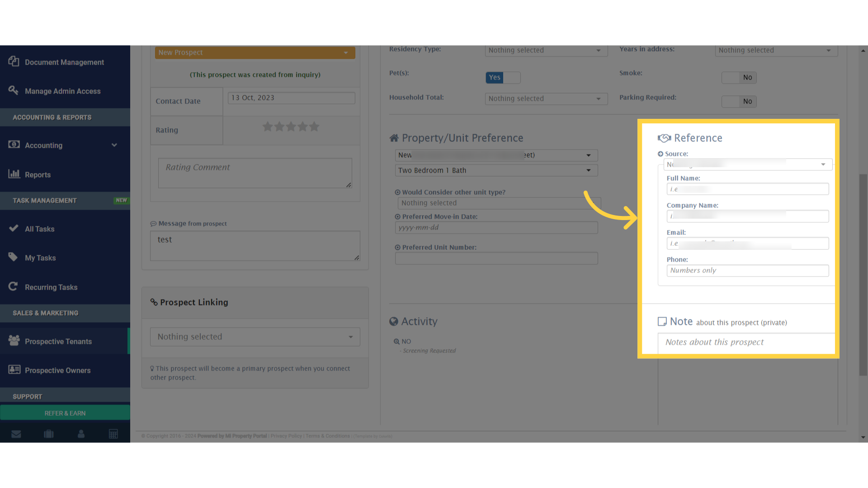Open All Tasks menu item
The height and width of the screenshot is (488, 868).
(65, 229)
